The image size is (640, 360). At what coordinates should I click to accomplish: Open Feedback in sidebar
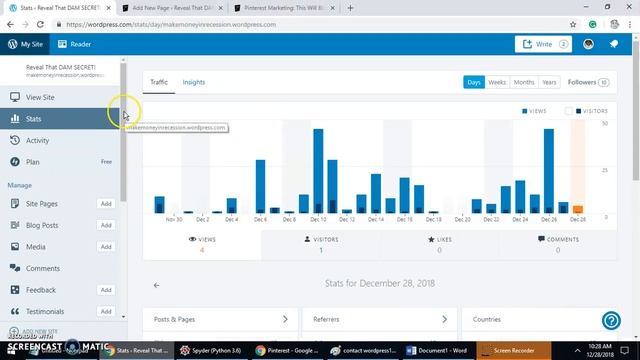[40, 290]
